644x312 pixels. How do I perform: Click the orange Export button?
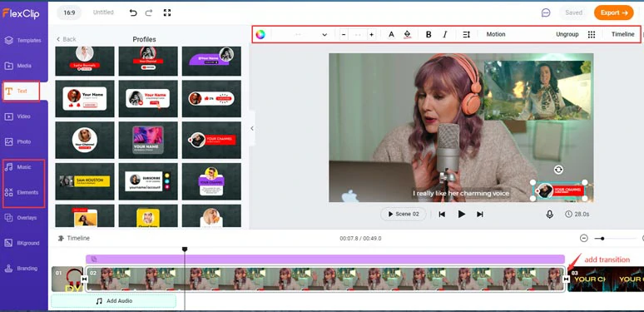(x=613, y=12)
